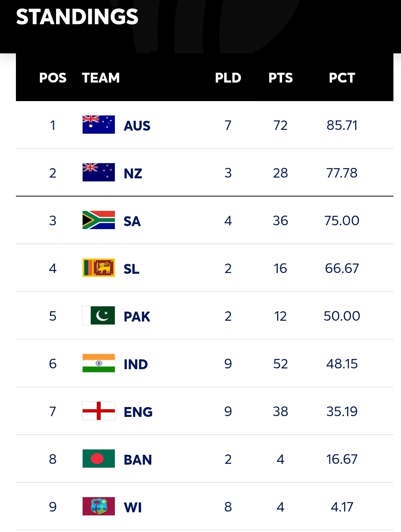This screenshot has width=401, height=532.
Task: Tap the West Indies flag icon
Action: 99,507
